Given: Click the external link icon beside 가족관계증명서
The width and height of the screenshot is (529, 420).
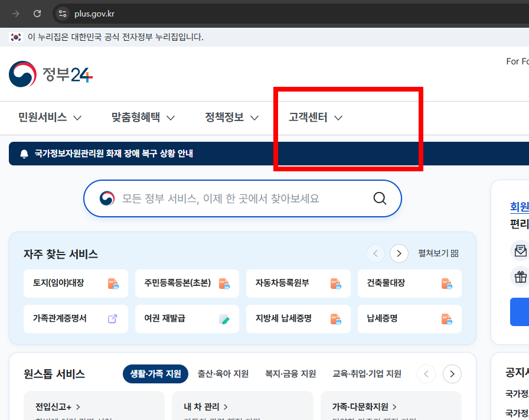Looking at the screenshot, I should coord(113,318).
